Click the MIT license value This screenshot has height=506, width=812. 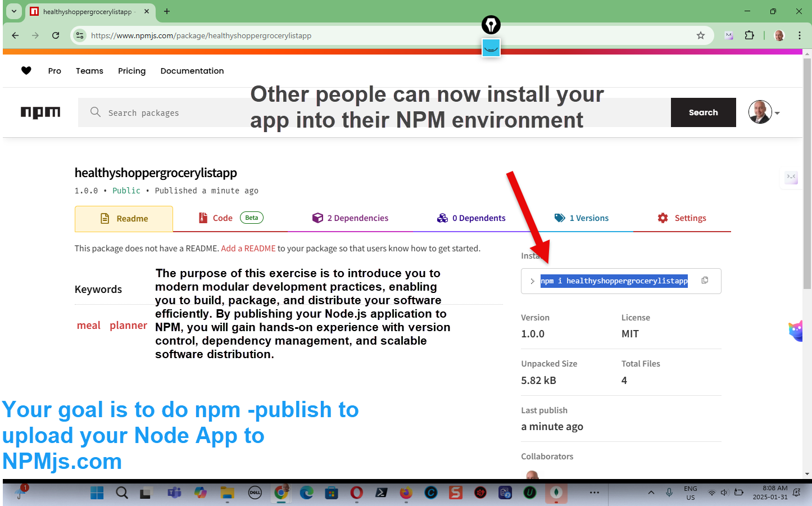point(630,334)
